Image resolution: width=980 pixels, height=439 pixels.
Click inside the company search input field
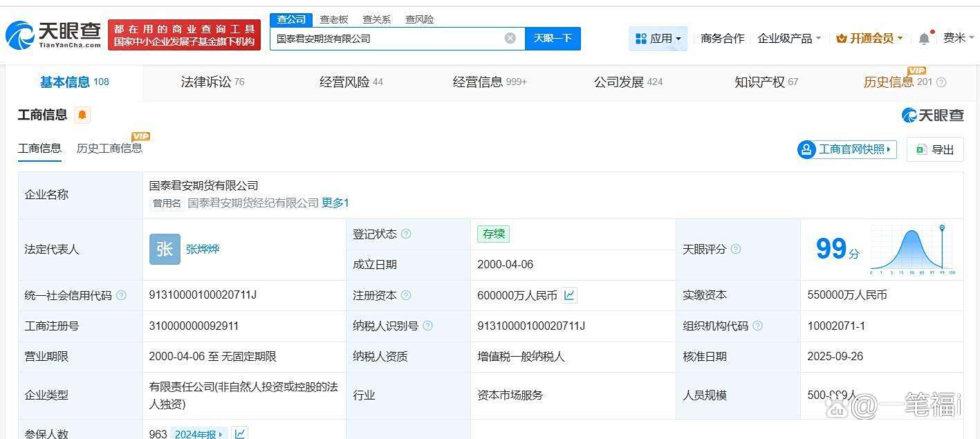387,38
